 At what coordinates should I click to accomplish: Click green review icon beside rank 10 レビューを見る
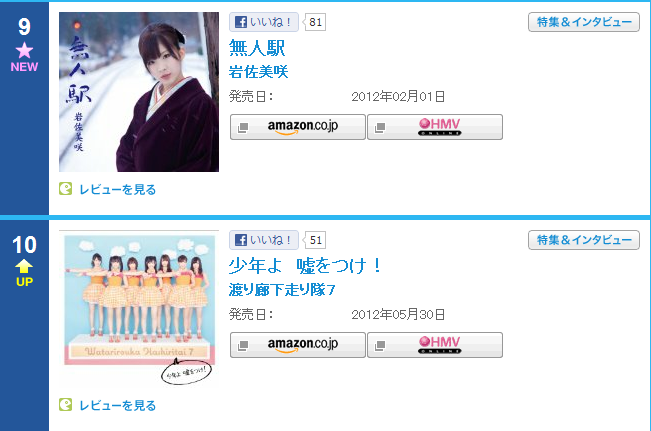[66, 404]
